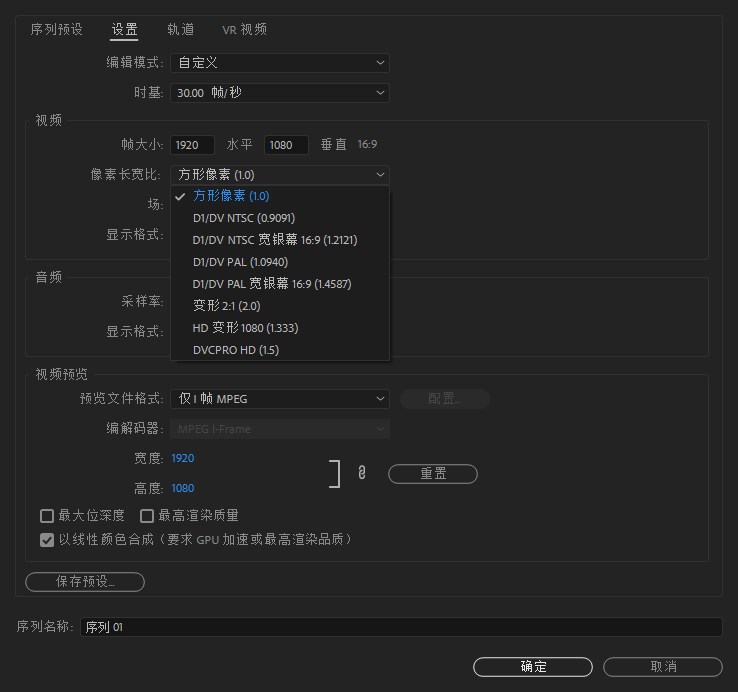Confirm with the 确定 button

(x=533, y=667)
